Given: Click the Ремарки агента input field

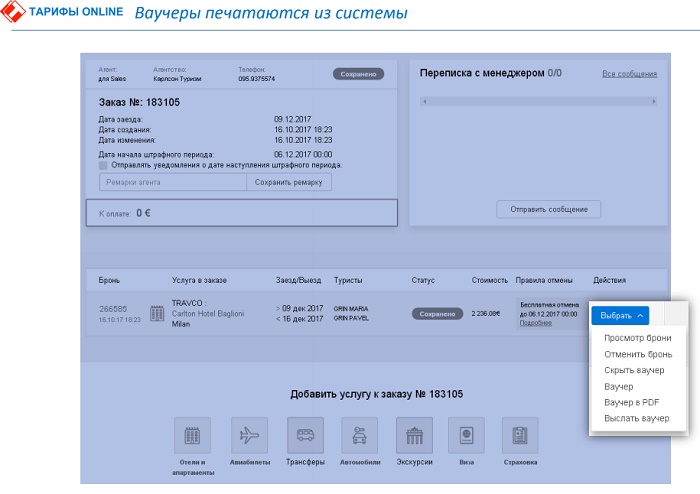Looking at the screenshot, I should coord(172,182).
